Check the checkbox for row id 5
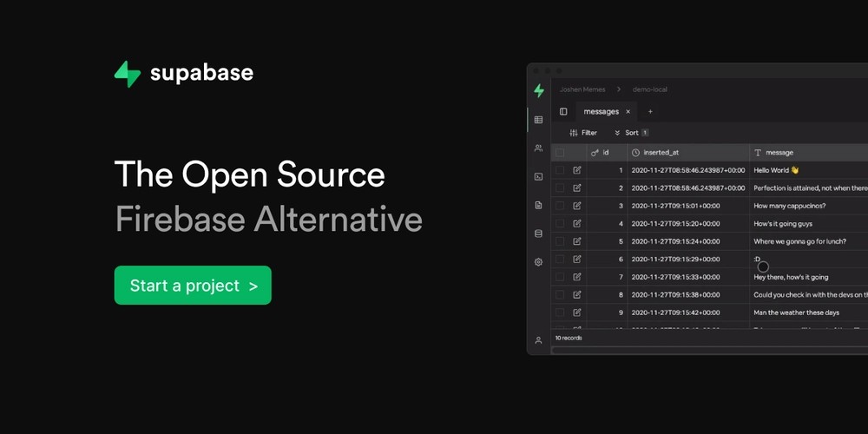Screen dimensions: 868x434 pos(560,240)
